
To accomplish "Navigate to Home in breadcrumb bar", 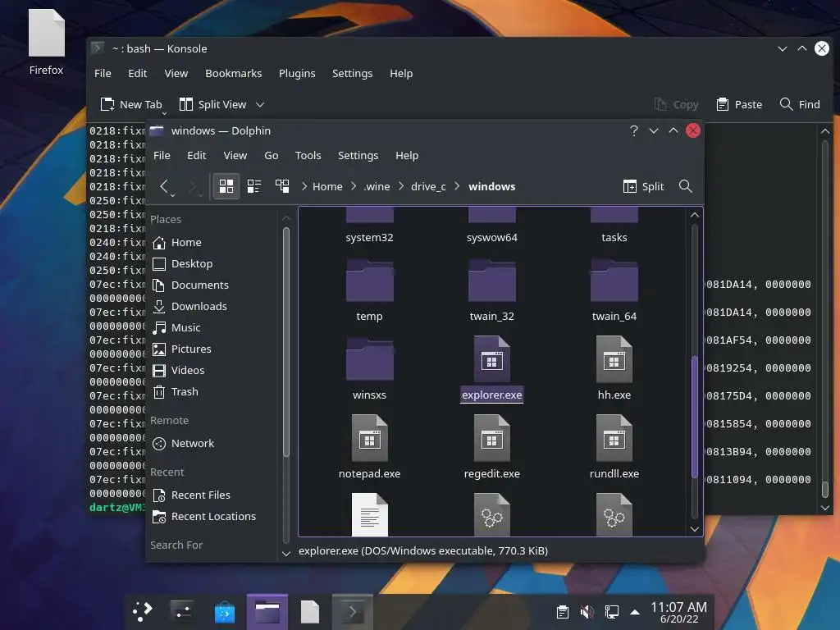I will coord(327,186).
